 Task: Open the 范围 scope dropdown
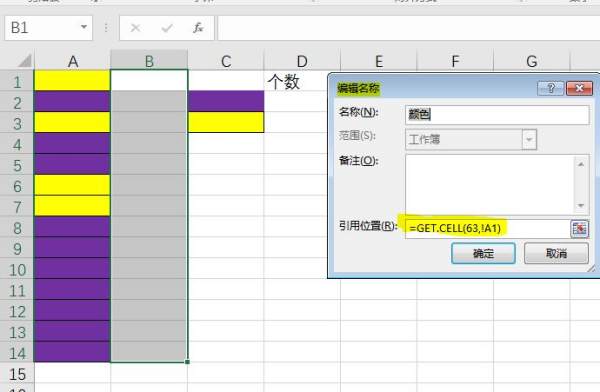tap(529, 139)
